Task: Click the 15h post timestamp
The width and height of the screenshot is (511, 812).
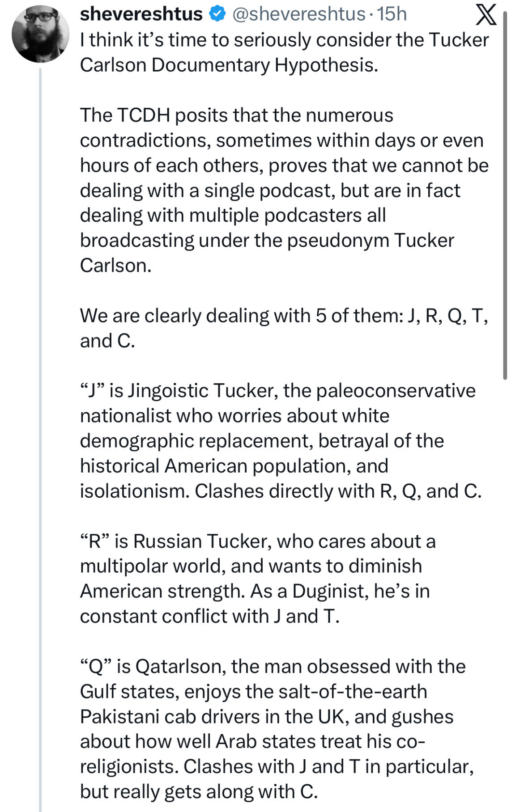Action: click(392, 14)
